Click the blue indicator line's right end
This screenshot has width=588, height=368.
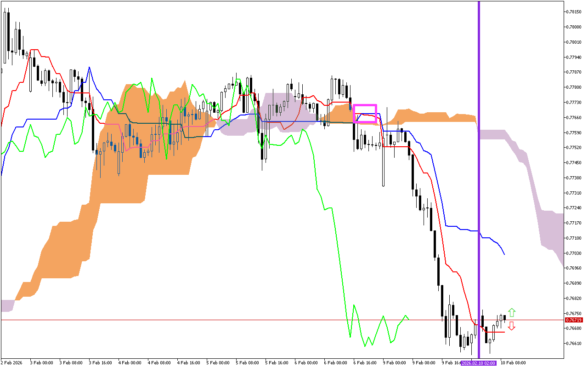coord(504,253)
